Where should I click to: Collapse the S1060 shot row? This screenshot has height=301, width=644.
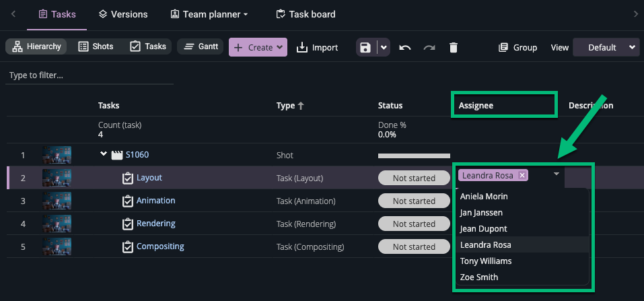[104, 154]
